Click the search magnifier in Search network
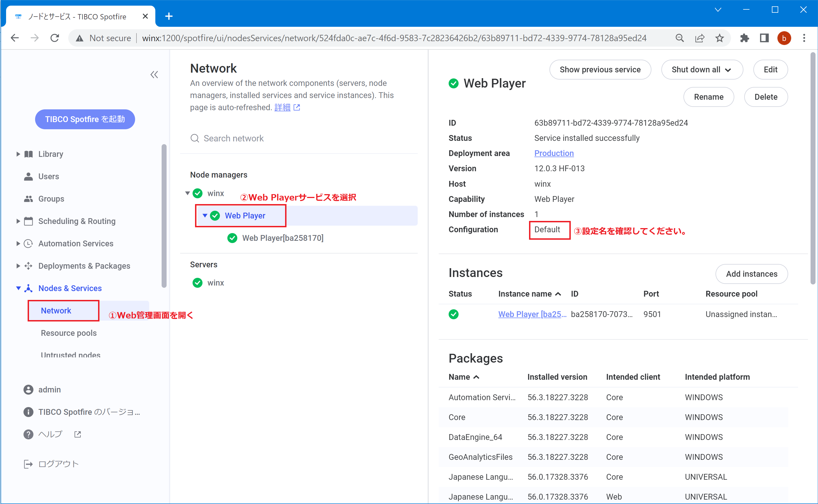 pos(195,138)
